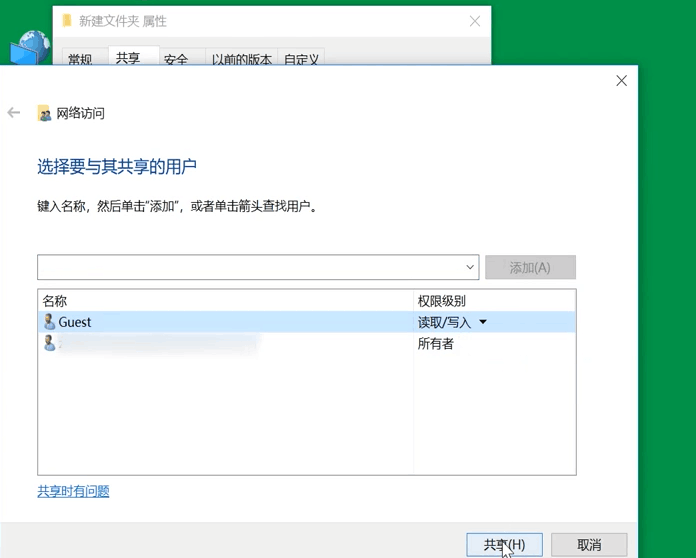Viewport: 696px width, 558px height.
Task: Click the 网络访问 header icon
Action: [x=44, y=114]
